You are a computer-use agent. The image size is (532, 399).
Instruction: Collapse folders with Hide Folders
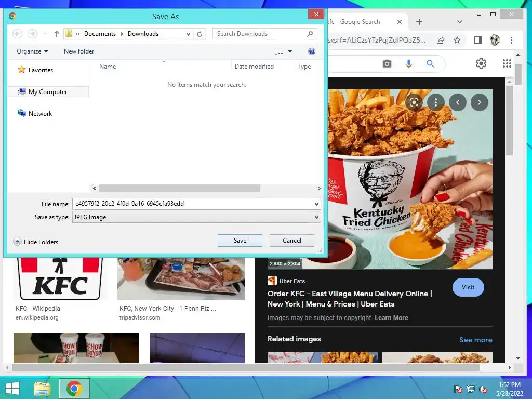coord(36,242)
